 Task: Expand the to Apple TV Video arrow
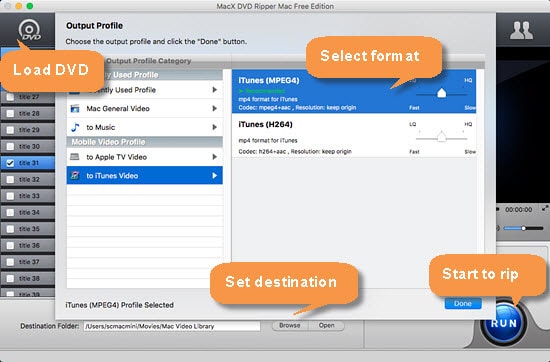coord(214,157)
